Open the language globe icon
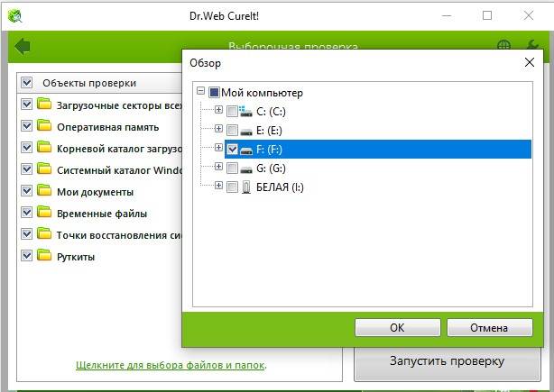This screenshot has width=554, height=392. click(x=503, y=46)
